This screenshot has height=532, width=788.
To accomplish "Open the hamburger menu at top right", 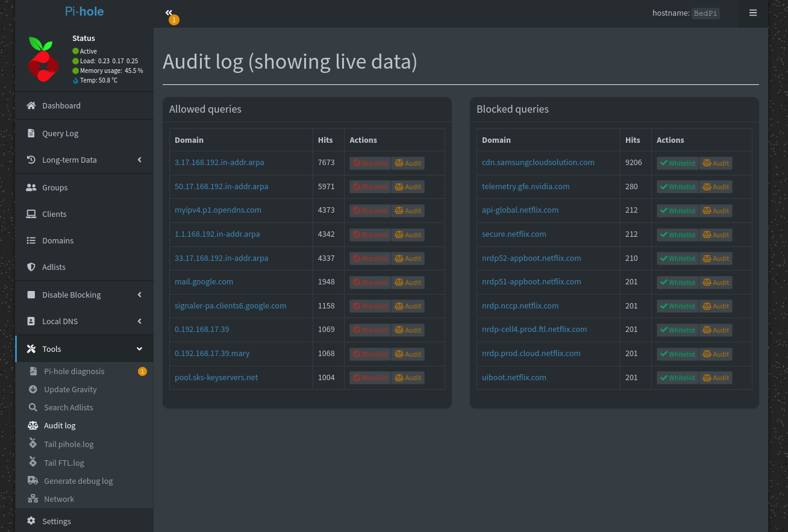I will (x=752, y=13).
